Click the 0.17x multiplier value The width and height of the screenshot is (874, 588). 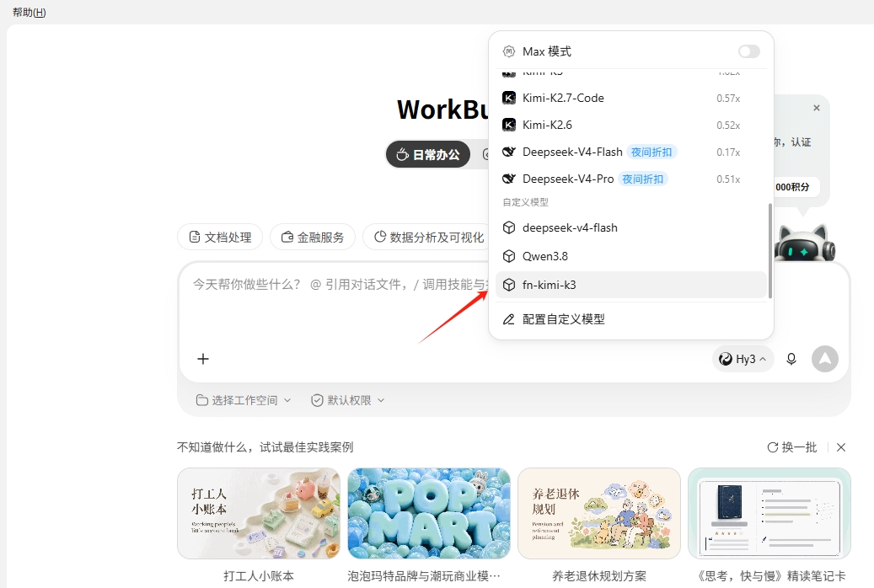coord(728,152)
